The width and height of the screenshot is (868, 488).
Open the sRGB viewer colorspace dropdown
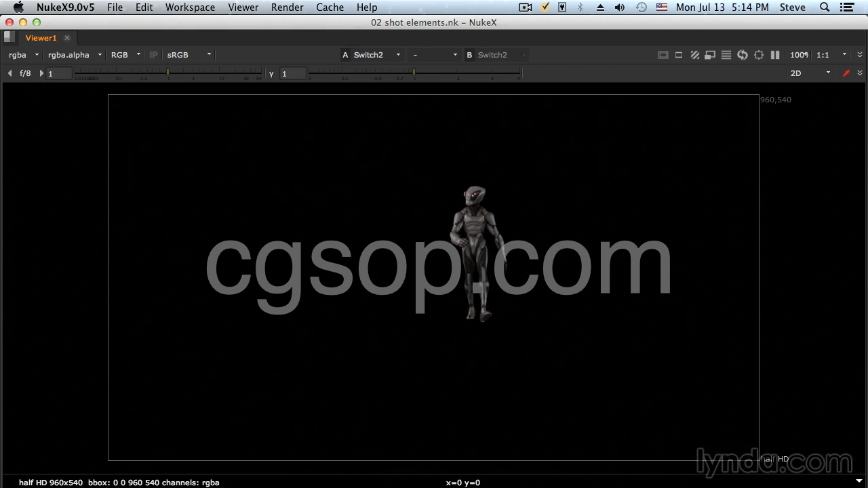189,55
